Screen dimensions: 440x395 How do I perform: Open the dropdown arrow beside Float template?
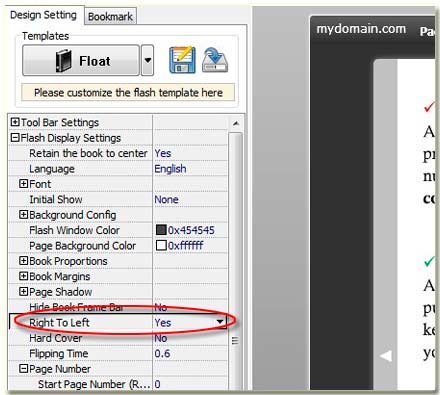[147, 61]
